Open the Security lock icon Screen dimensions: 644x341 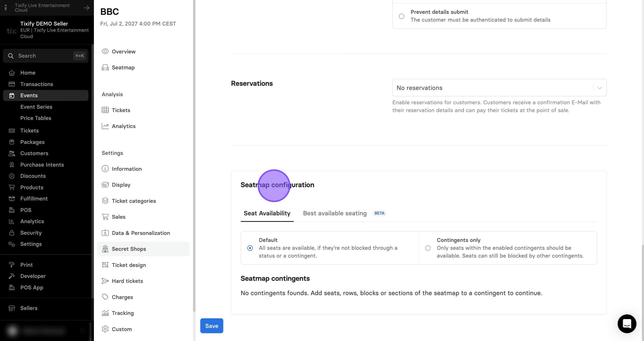pyautogui.click(x=12, y=233)
